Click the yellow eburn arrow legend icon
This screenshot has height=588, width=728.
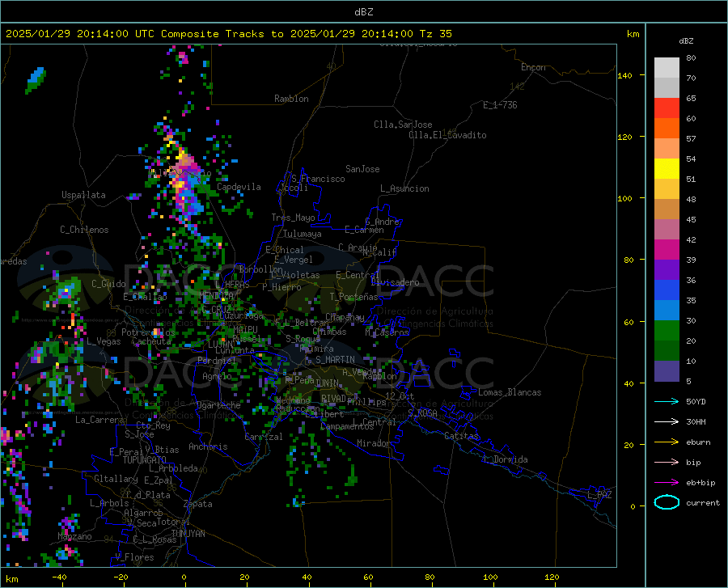tap(667, 442)
